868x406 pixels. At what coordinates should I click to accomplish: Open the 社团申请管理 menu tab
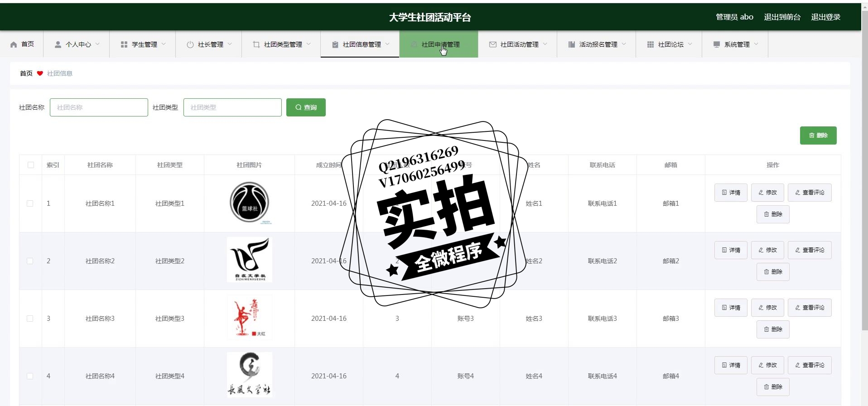[439, 44]
